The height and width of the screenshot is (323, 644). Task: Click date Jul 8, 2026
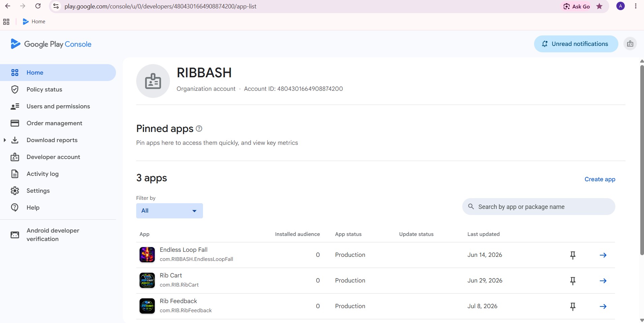click(x=482, y=306)
